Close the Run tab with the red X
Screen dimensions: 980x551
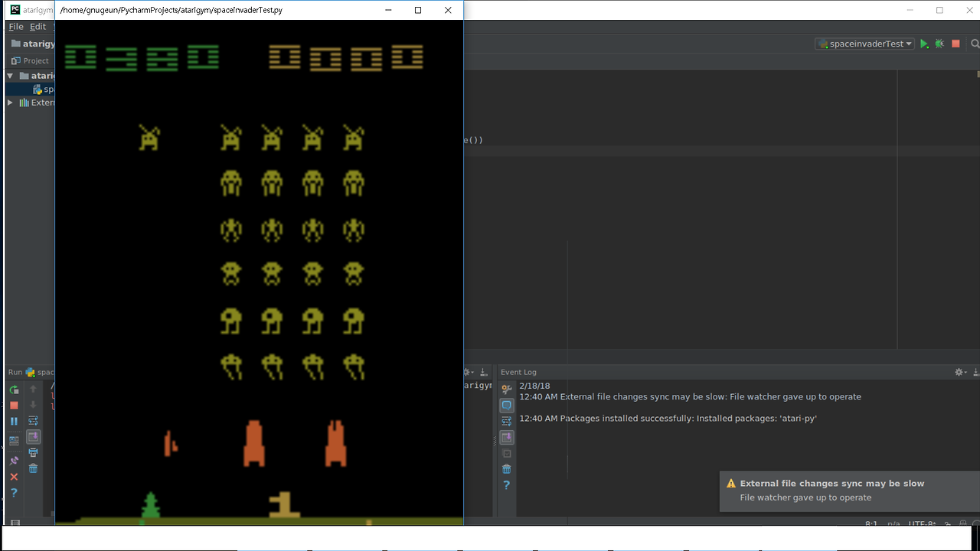coord(14,477)
